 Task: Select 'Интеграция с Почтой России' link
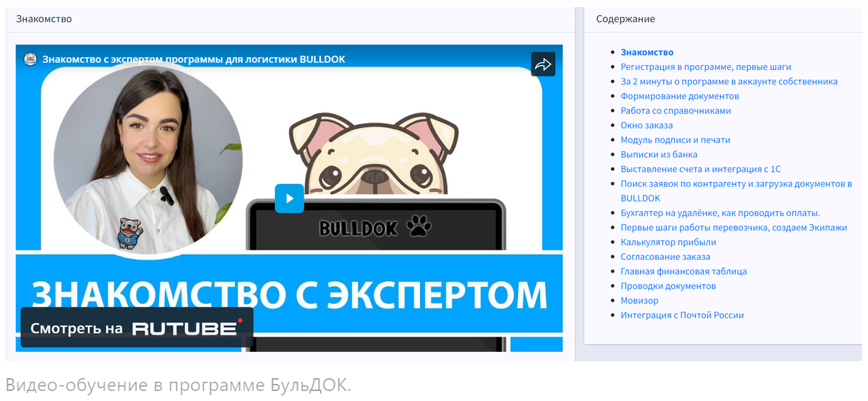coord(682,315)
